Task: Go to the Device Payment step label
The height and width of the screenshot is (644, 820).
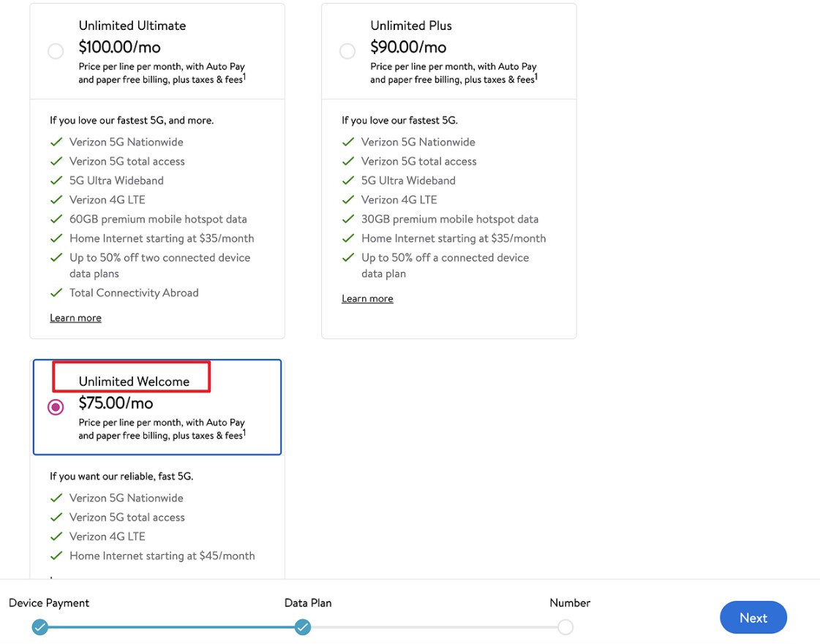Action: click(x=49, y=603)
